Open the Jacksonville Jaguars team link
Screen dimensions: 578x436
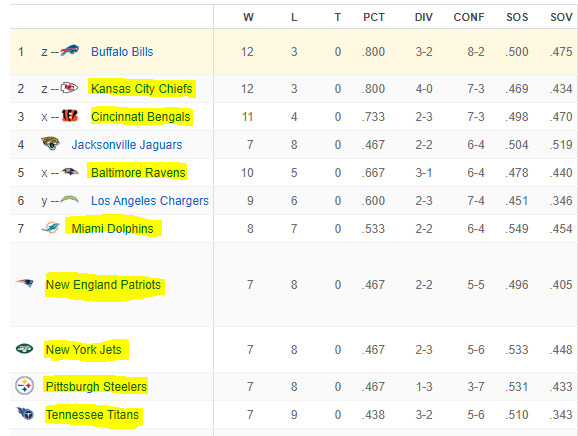[x=127, y=144]
